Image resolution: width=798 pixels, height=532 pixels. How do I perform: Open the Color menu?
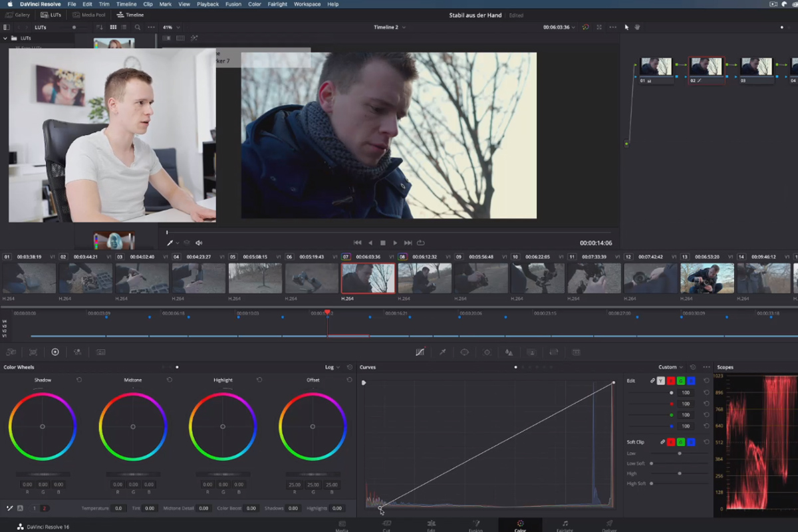253,4
